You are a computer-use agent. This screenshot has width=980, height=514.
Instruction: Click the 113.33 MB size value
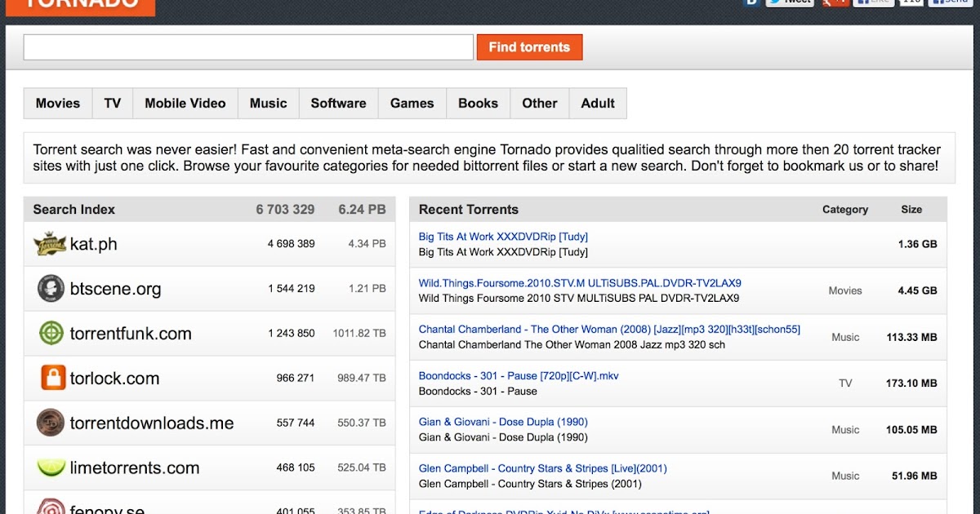tap(911, 337)
